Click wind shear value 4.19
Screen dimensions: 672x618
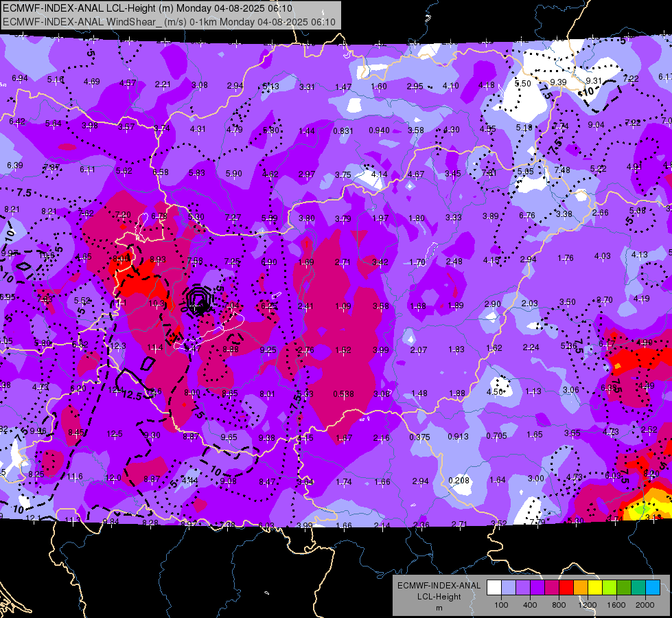click(x=642, y=299)
